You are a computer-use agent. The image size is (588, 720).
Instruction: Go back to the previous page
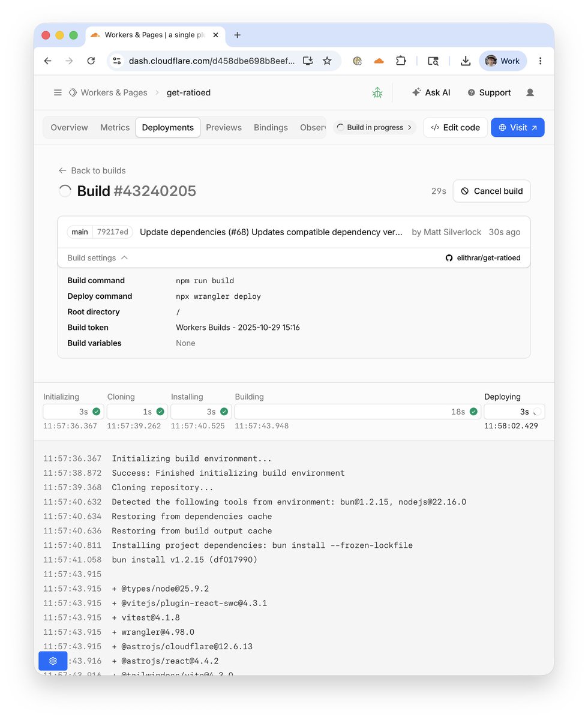point(48,61)
